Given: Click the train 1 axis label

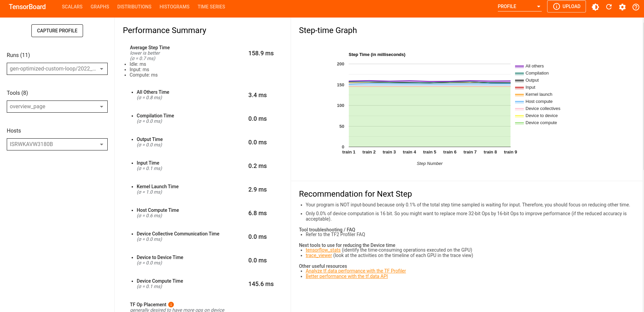Looking at the screenshot, I should (x=349, y=152).
